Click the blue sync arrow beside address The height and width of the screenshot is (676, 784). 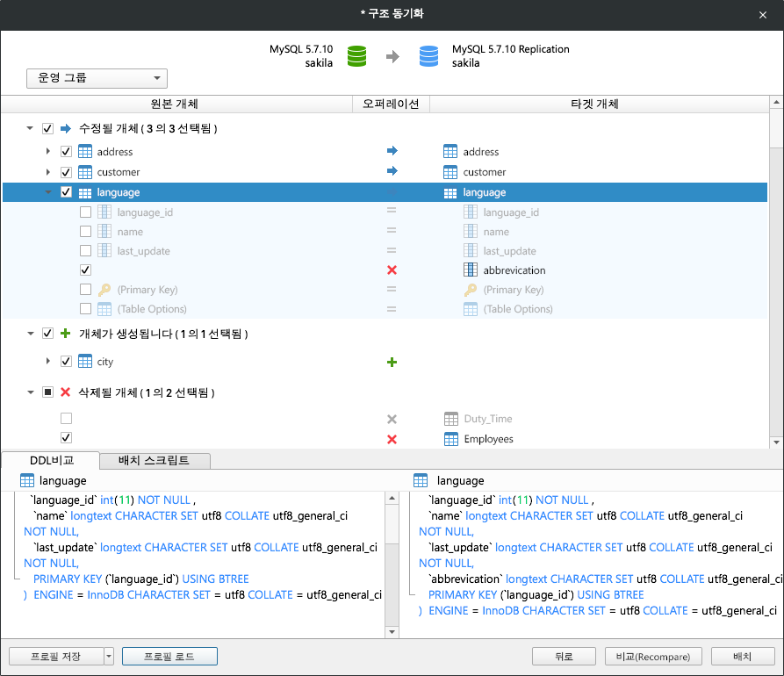coord(391,150)
